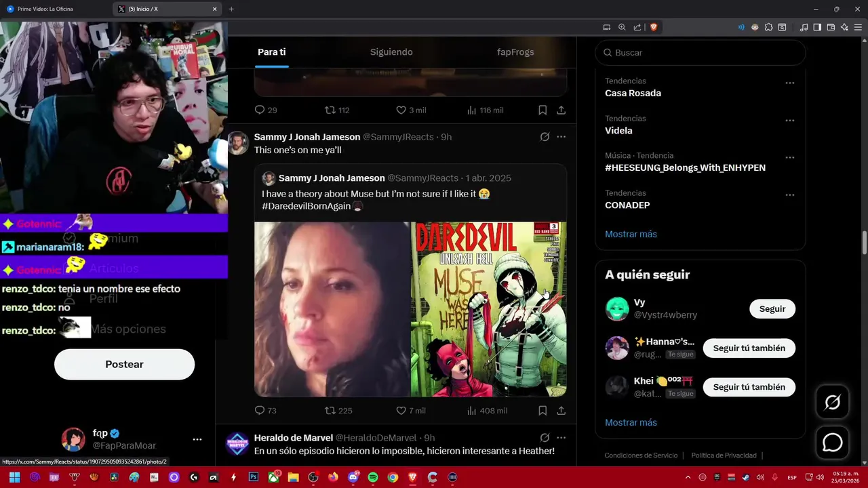Open Grok on Sammy J Jonah Jameson's post
868x488 pixels.
(x=545, y=137)
